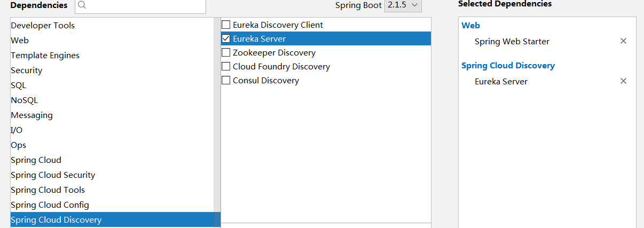The image size is (644, 228).
Task: Check the Eureka Discovery Client checkbox
Action: click(226, 25)
